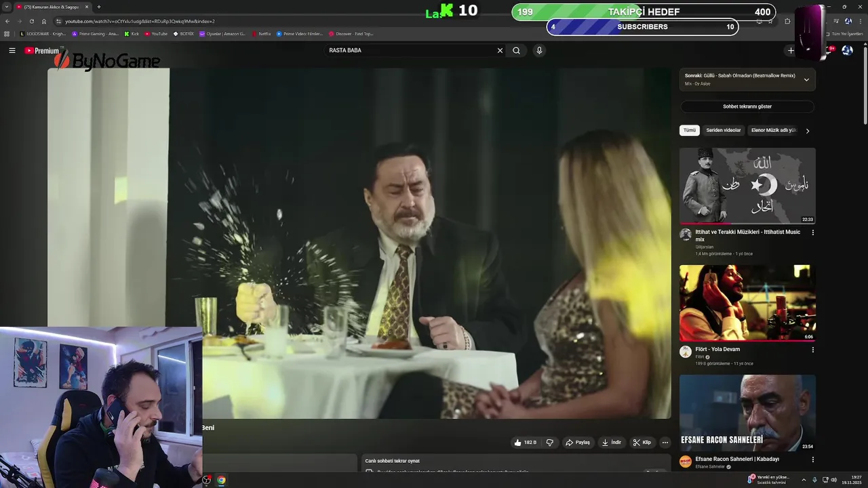Open Netflix bookmark
The width and height of the screenshot is (868, 488).
[261, 34]
